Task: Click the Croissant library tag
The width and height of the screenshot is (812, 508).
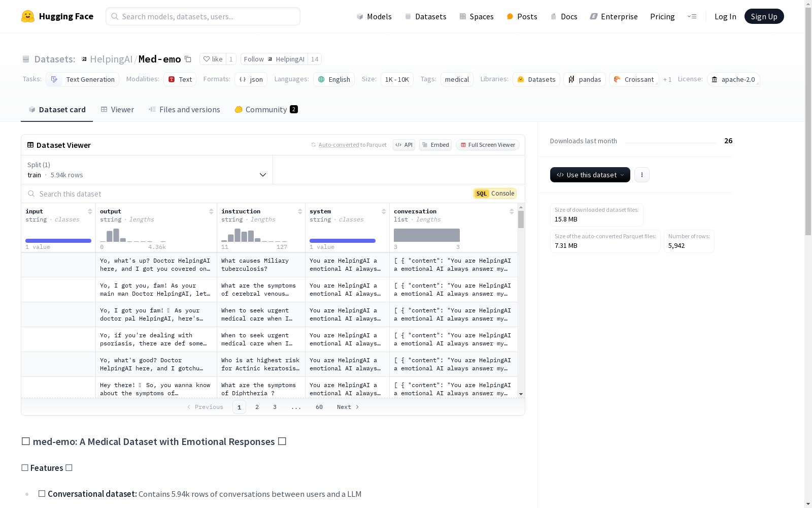Action: [634, 79]
